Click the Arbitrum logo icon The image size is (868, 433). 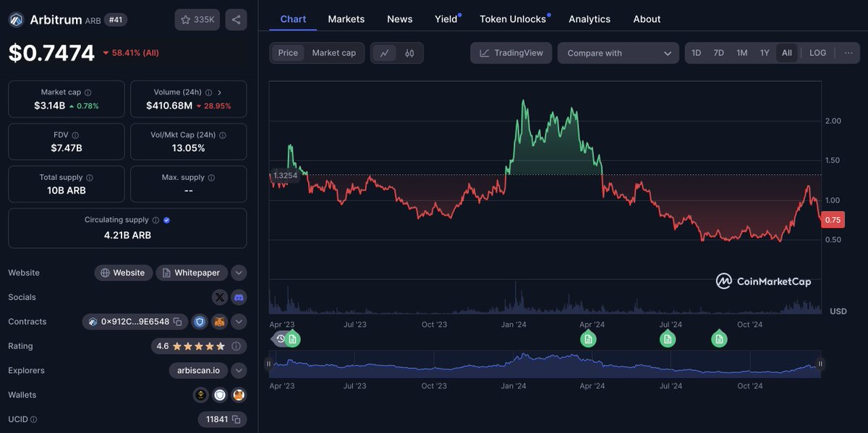(16, 20)
